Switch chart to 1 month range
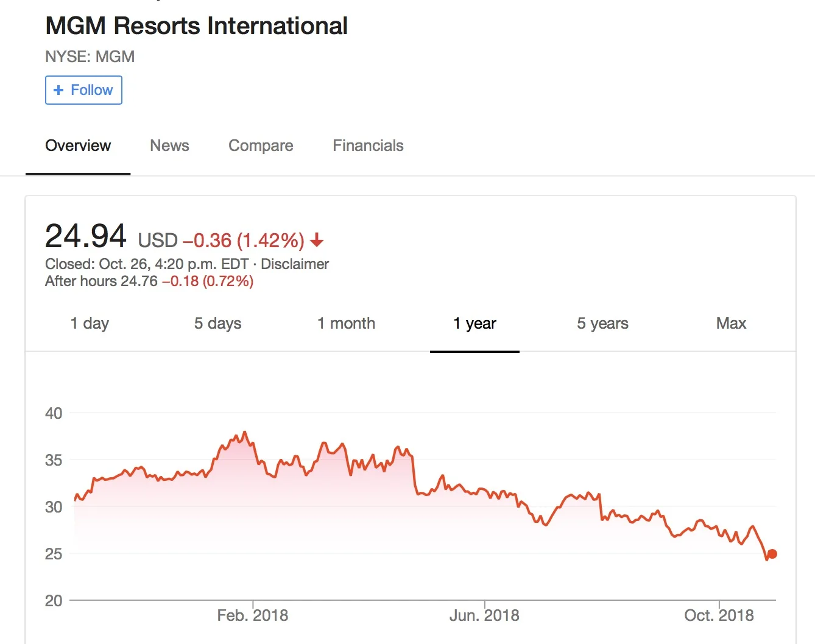The height and width of the screenshot is (644, 815). point(346,323)
